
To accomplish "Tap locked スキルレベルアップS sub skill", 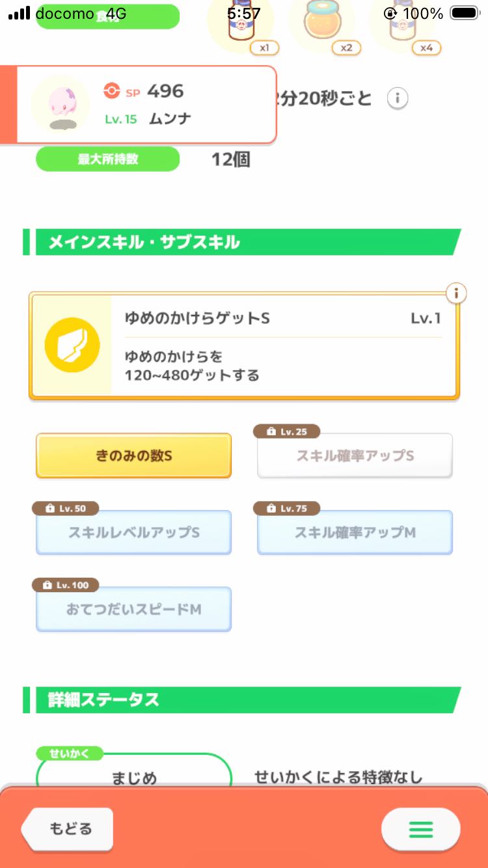I will click(133, 532).
